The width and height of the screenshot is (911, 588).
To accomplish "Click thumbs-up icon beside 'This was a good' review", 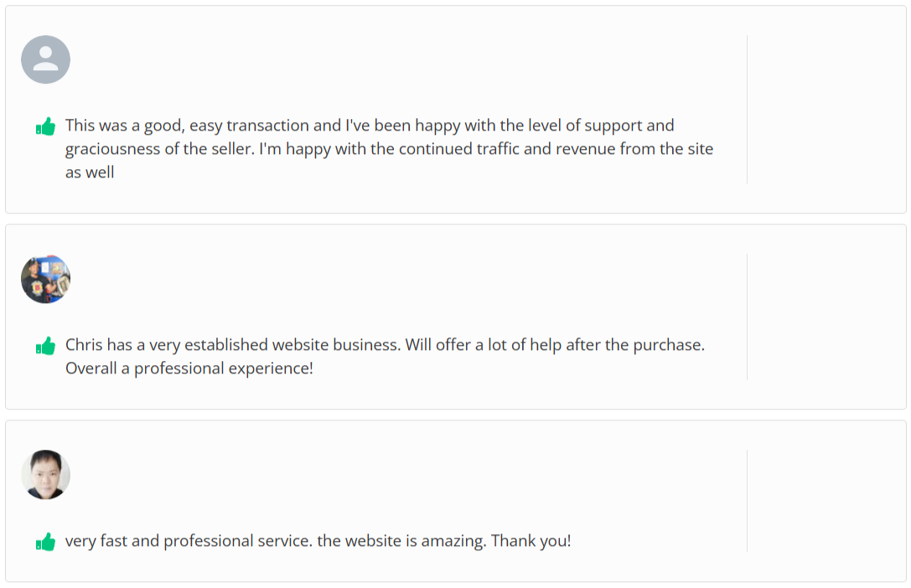I will (x=45, y=126).
